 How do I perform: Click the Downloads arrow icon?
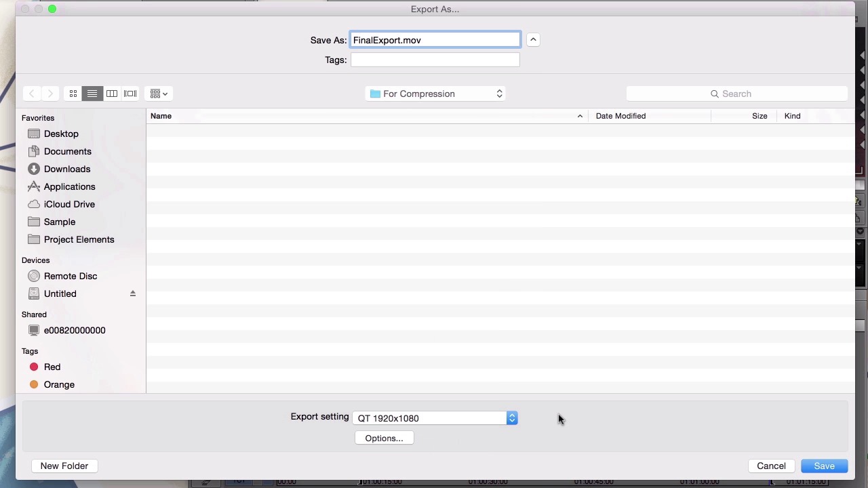pos(34,169)
